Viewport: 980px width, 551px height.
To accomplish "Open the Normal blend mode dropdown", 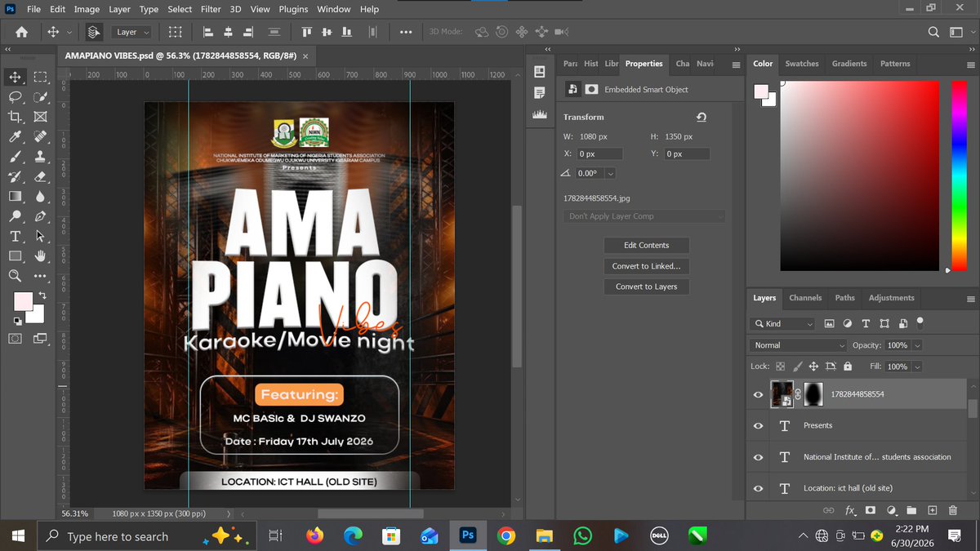I will click(x=799, y=345).
